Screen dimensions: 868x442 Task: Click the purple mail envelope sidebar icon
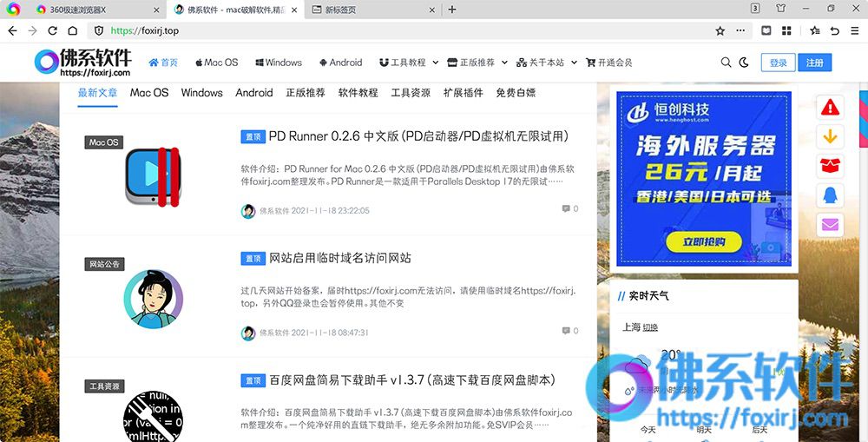point(830,224)
